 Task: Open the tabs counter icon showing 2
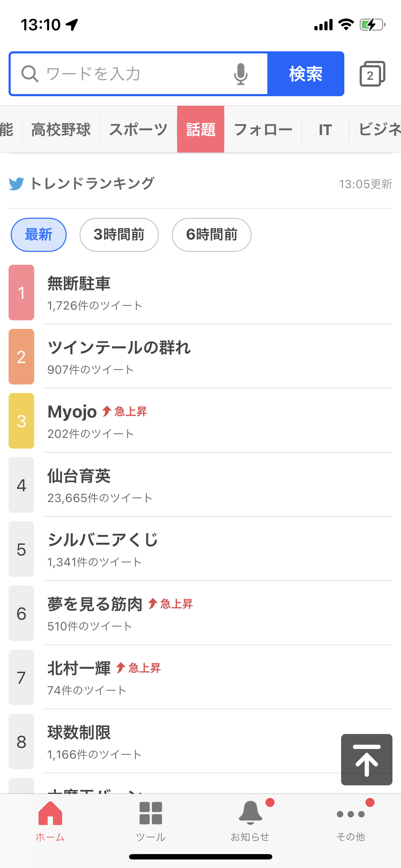click(x=372, y=74)
